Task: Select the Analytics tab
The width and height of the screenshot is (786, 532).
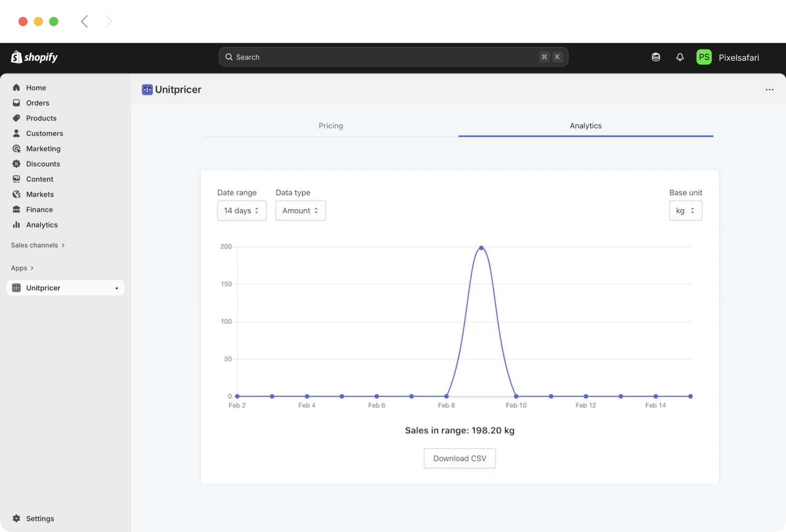Action: click(585, 126)
